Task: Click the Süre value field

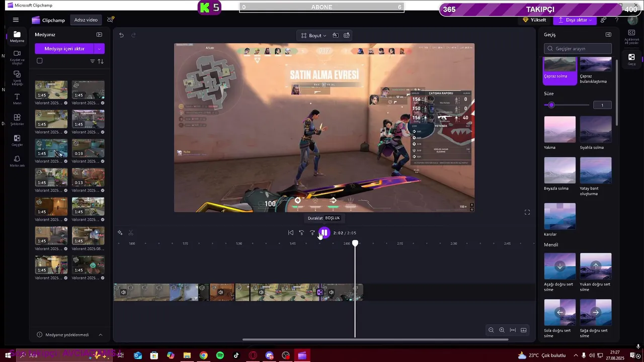Action: point(602,105)
